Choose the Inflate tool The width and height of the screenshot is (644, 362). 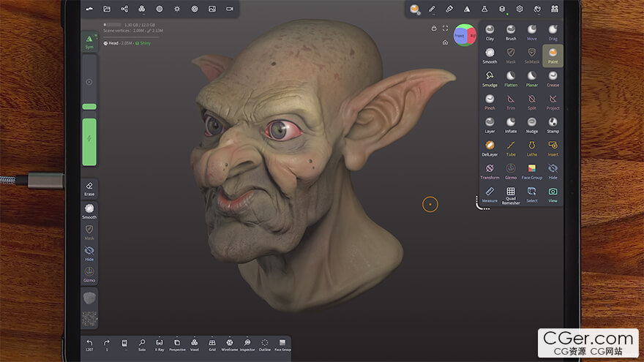(511, 122)
